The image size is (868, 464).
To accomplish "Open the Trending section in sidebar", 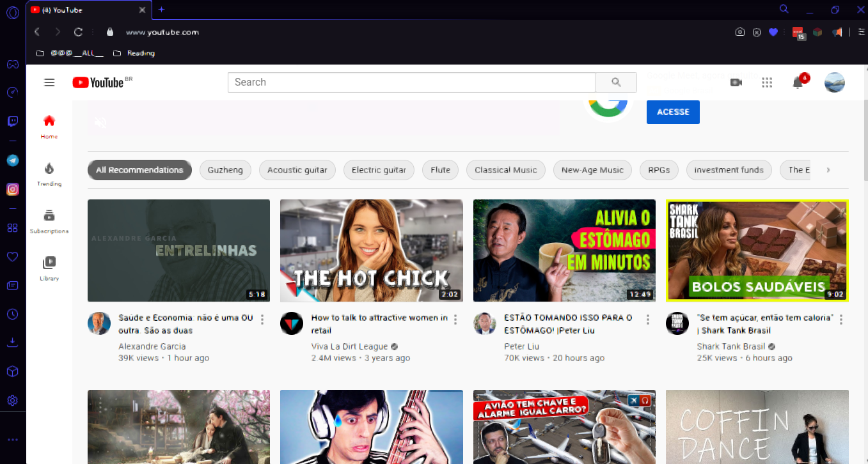I will coord(49,173).
